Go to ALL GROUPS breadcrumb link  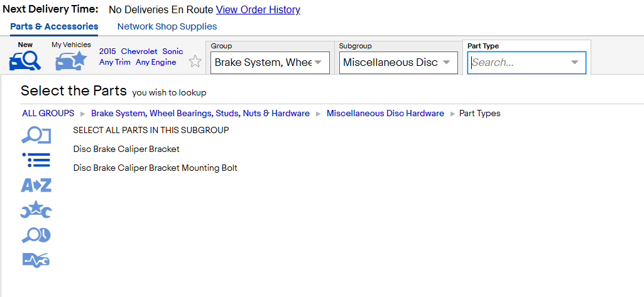(48, 113)
